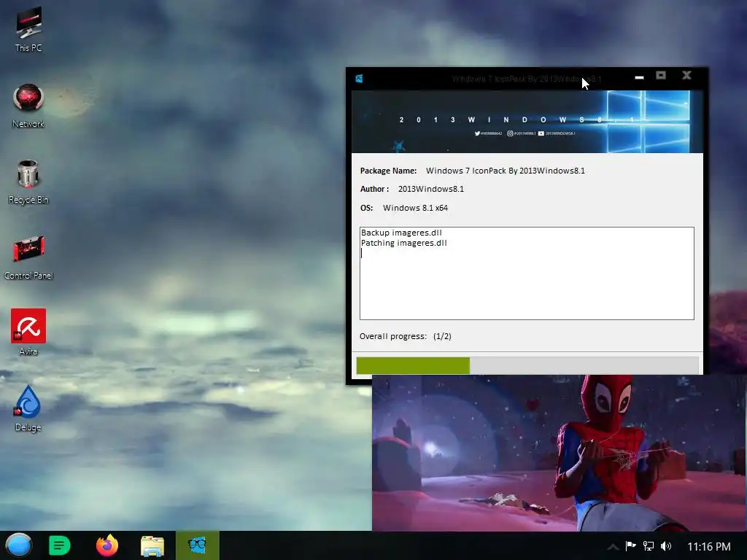Viewport: 747px width, 560px height.
Task: Click the 'Patching imageres.dll' log line
Action: [404, 243]
